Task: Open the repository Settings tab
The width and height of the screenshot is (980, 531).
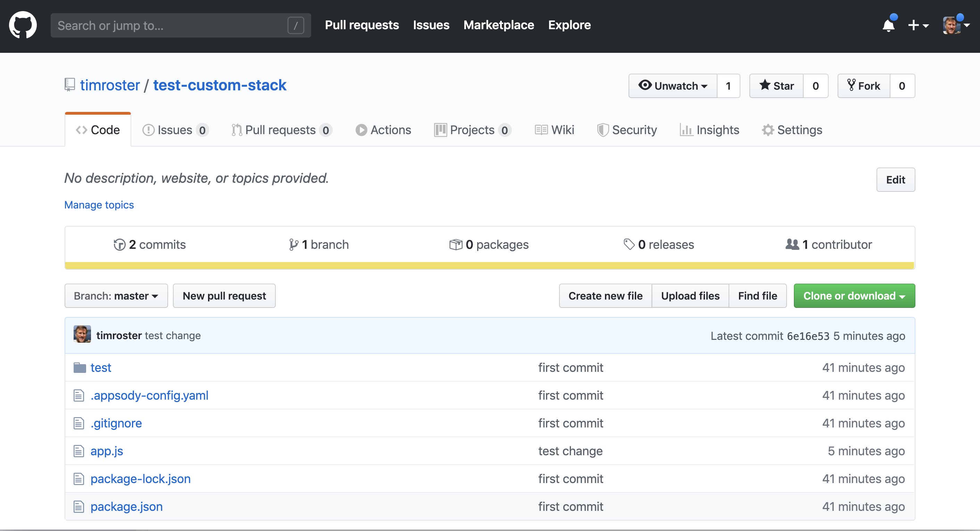Action: [792, 130]
